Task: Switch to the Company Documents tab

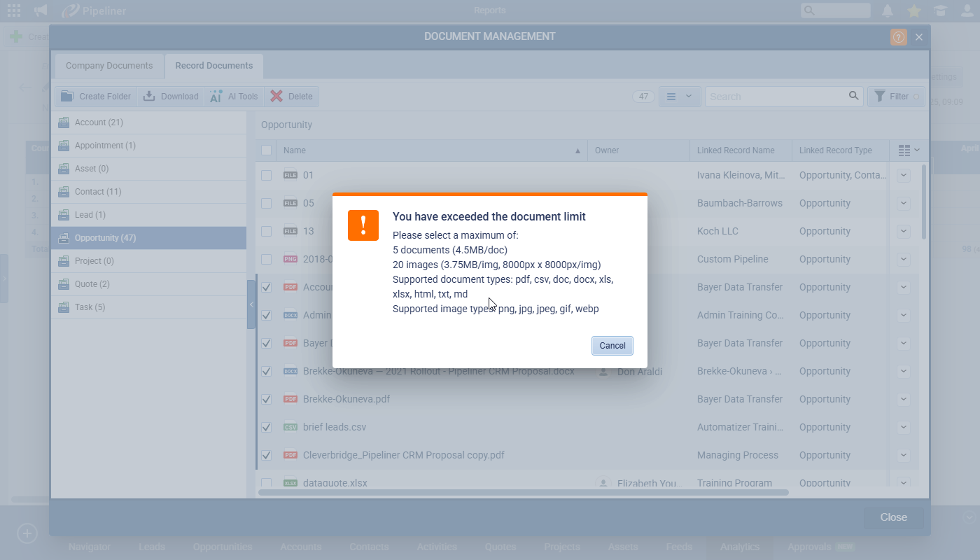Action: pos(109,66)
